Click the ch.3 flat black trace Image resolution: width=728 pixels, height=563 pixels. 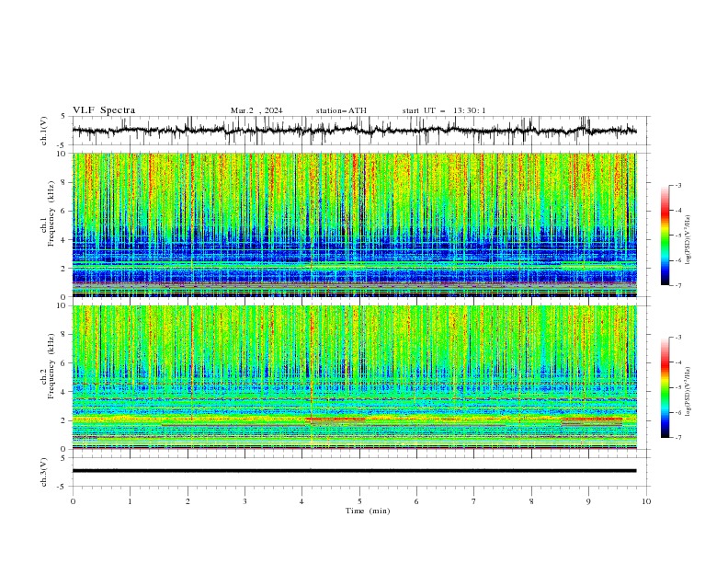(x=354, y=471)
